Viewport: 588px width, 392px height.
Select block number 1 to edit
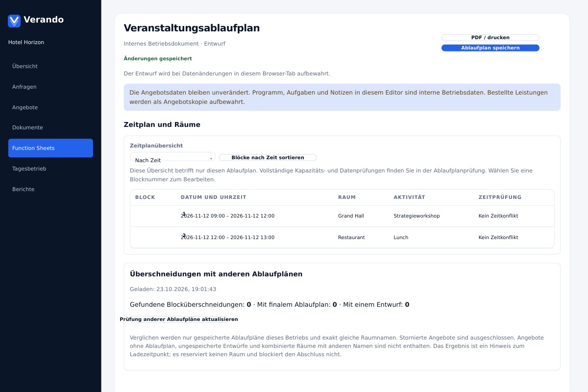coord(184,214)
